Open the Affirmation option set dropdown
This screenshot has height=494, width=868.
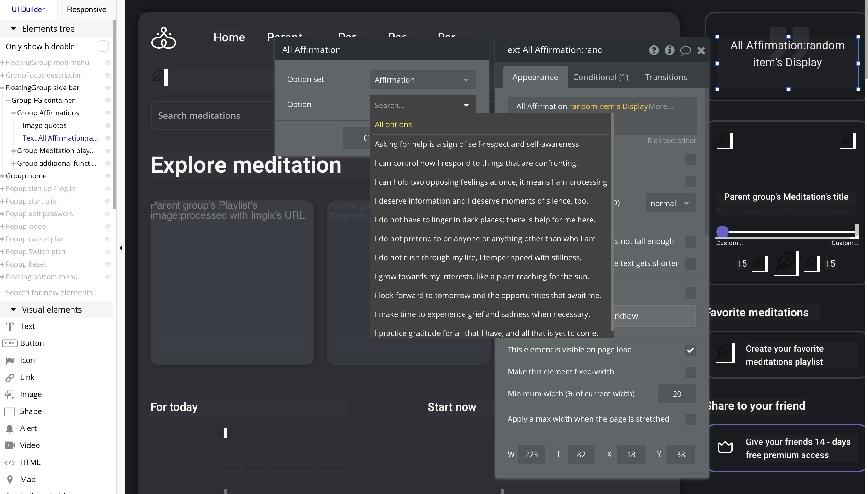tap(422, 80)
